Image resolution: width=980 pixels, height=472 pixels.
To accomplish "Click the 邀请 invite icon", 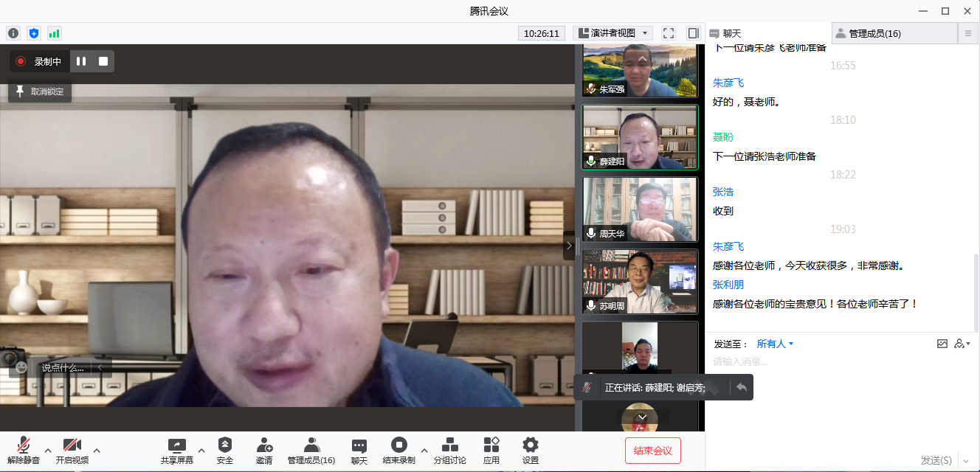I will (263, 450).
